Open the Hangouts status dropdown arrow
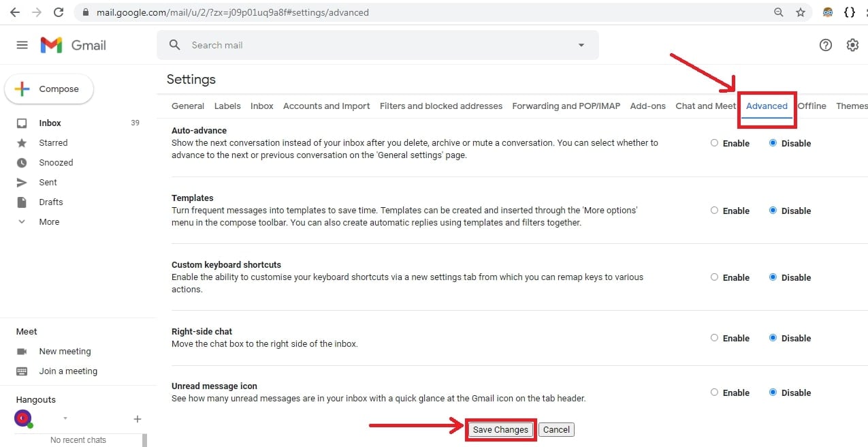868x447 pixels. pyautogui.click(x=65, y=418)
